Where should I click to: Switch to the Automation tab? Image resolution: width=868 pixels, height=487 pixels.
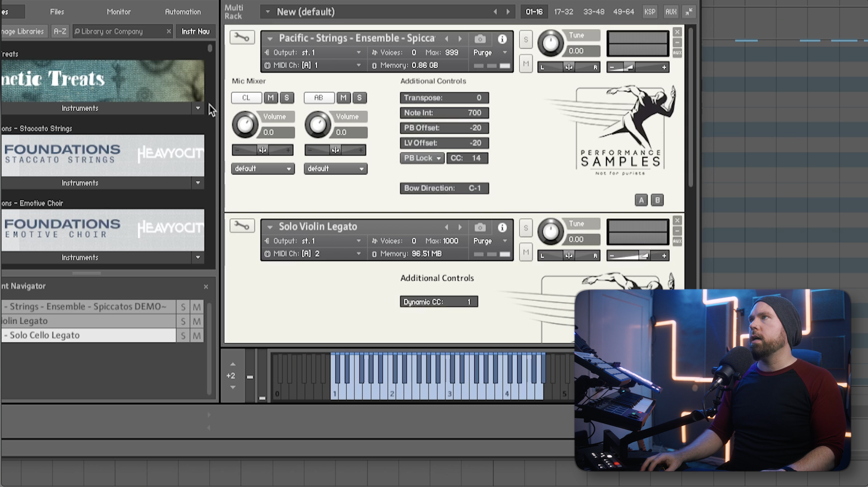(x=183, y=12)
